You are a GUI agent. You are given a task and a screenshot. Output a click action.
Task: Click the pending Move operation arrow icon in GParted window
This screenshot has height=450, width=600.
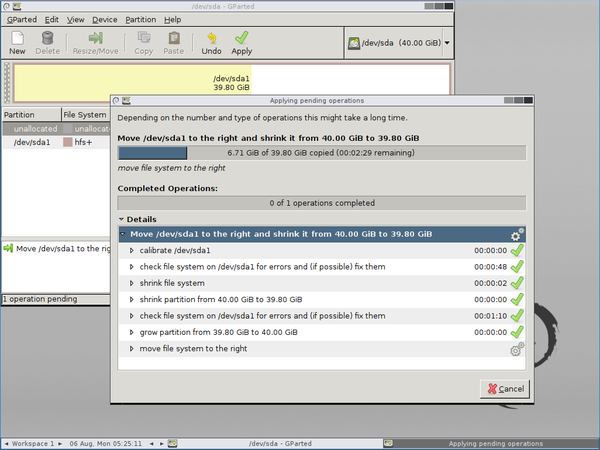pyautogui.click(x=8, y=248)
